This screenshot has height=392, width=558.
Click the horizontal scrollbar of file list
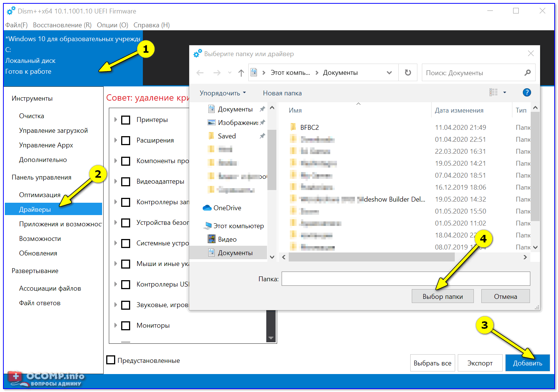pyautogui.click(x=371, y=257)
